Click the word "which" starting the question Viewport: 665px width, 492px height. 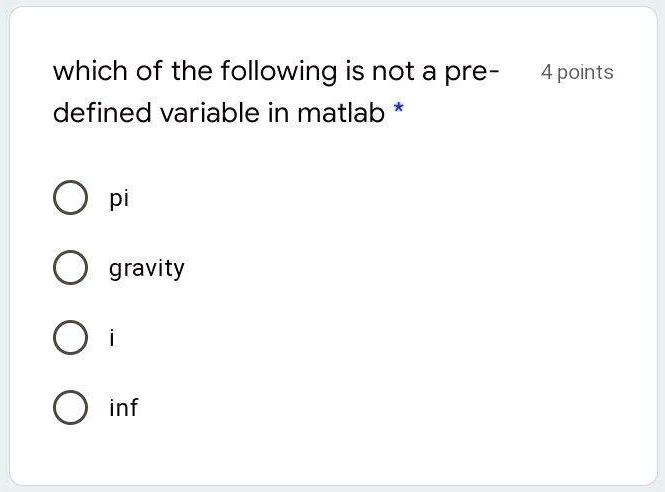click(x=87, y=71)
